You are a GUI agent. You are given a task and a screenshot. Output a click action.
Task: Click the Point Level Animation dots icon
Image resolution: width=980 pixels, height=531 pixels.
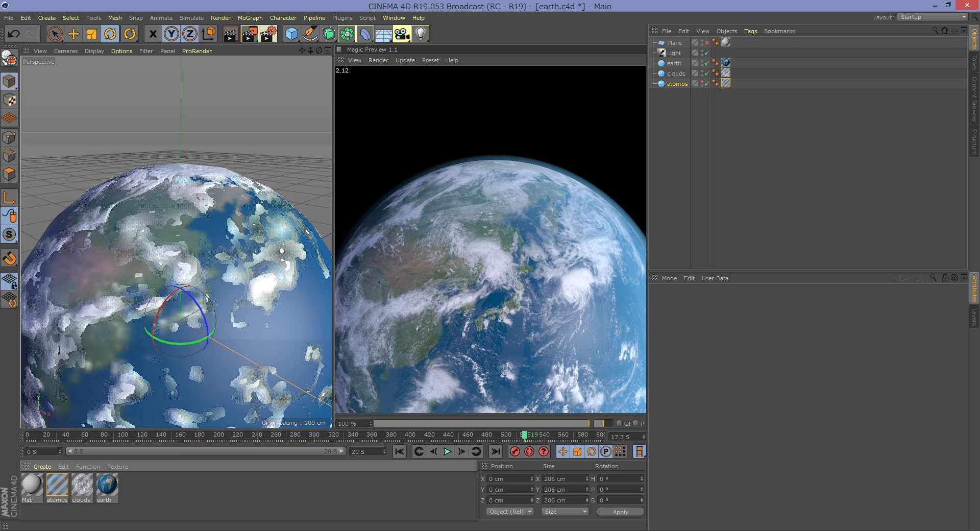(620, 451)
